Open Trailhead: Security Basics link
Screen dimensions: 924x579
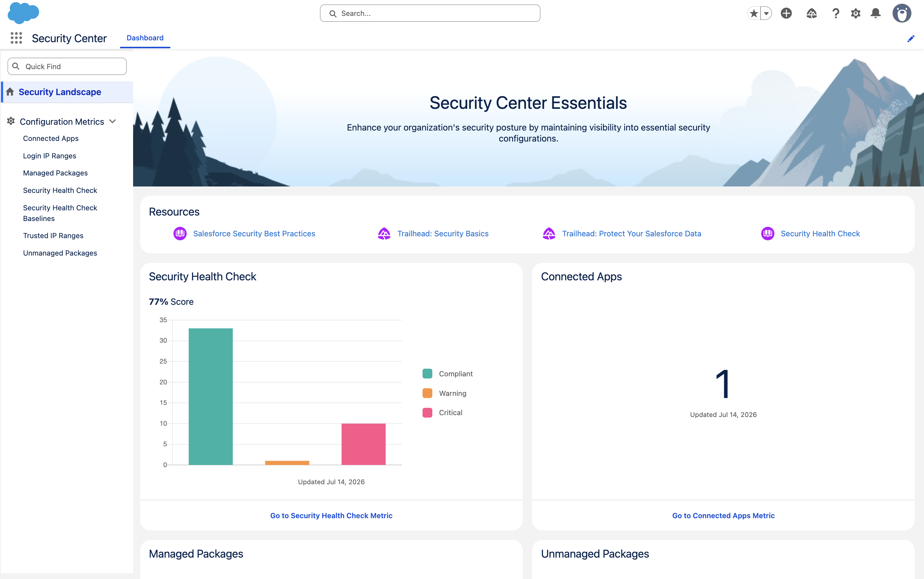click(x=443, y=234)
